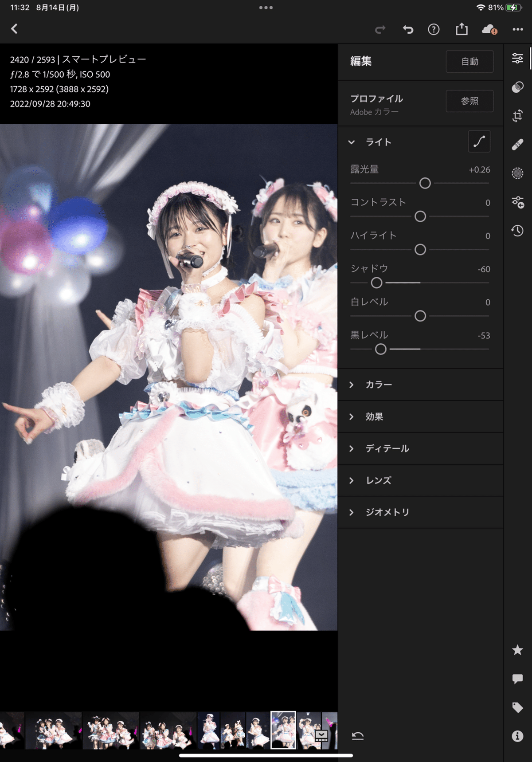
Task: Click the ハイライト slider handle
Action: (420, 250)
